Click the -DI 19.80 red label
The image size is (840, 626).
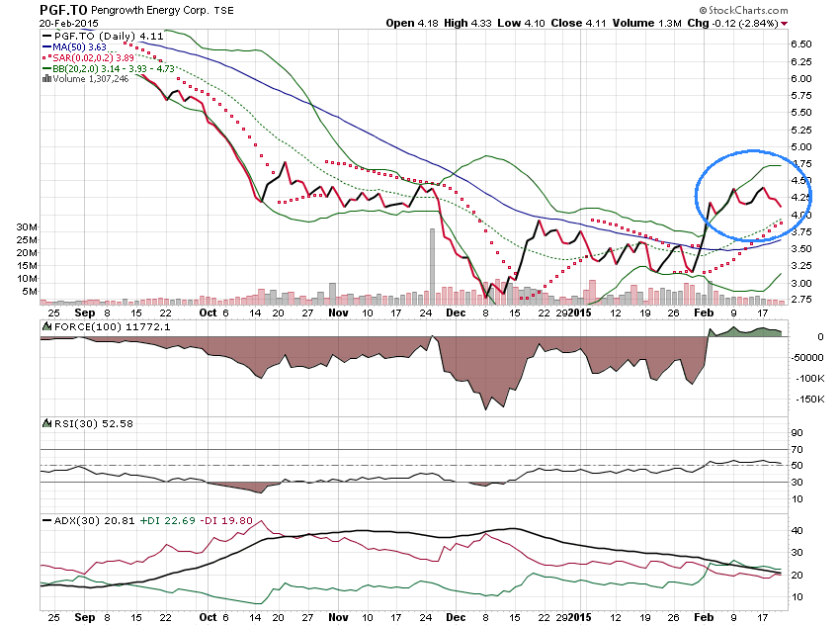tap(226, 520)
